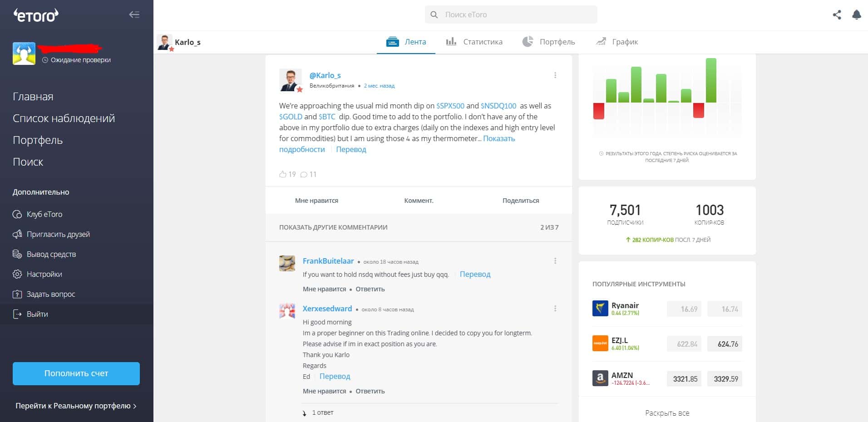Click the comment bubble count icon
The width and height of the screenshot is (868, 422).
[x=304, y=174]
